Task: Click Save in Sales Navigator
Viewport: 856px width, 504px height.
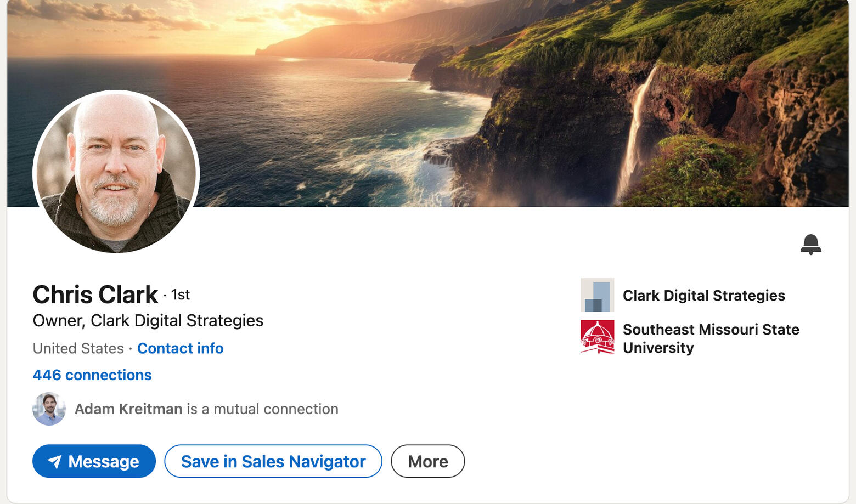Action: (x=273, y=462)
